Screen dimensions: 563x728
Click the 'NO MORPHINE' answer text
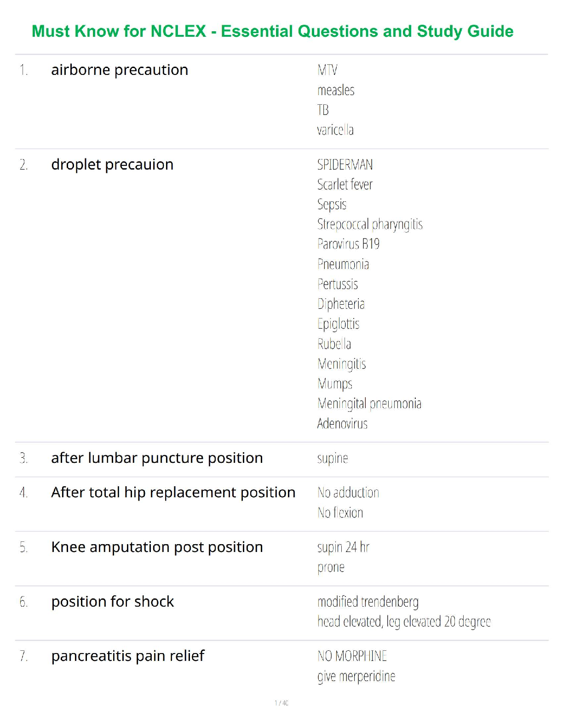(352, 656)
